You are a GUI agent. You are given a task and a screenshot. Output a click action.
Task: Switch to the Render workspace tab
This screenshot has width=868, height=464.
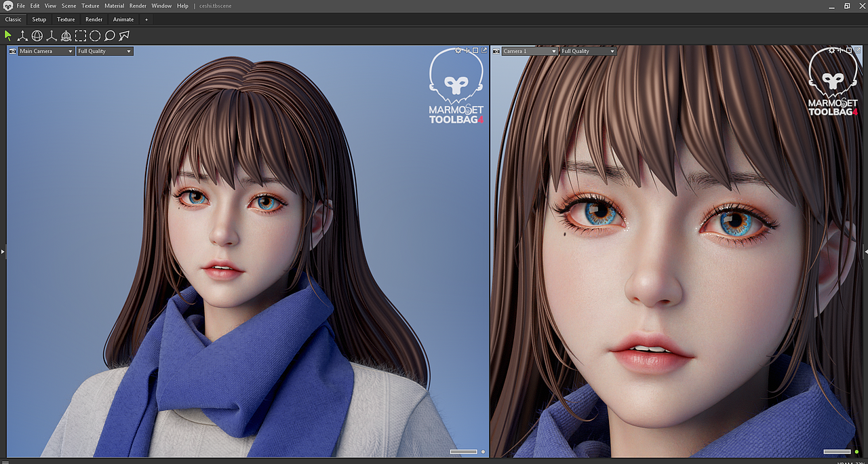click(94, 20)
